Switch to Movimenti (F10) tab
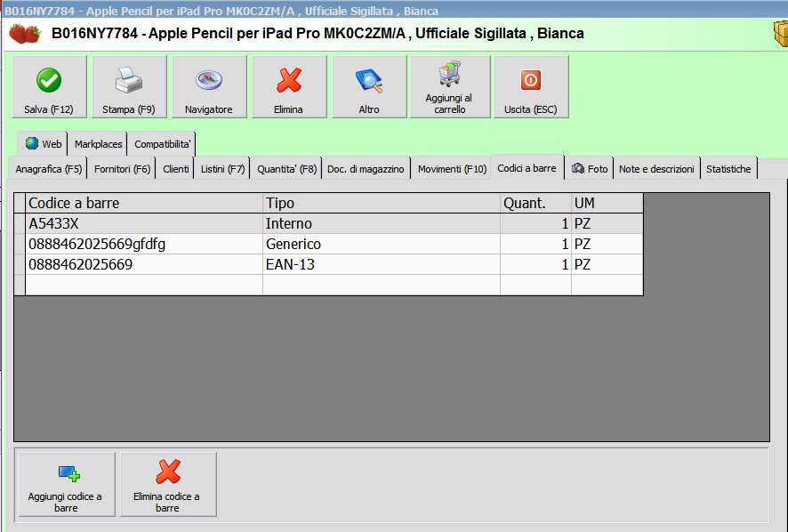788x532 pixels. point(452,169)
